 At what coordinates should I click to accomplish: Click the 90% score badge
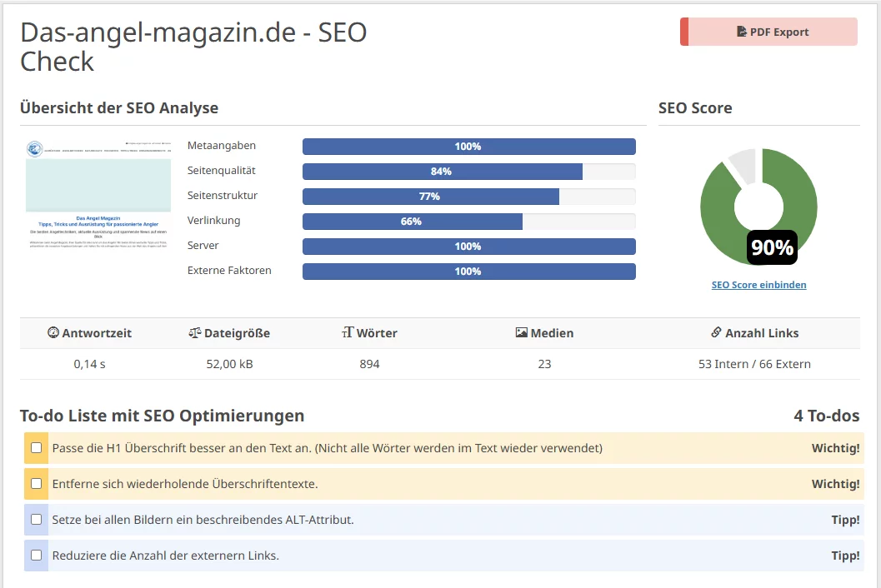pyautogui.click(x=772, y=247)
